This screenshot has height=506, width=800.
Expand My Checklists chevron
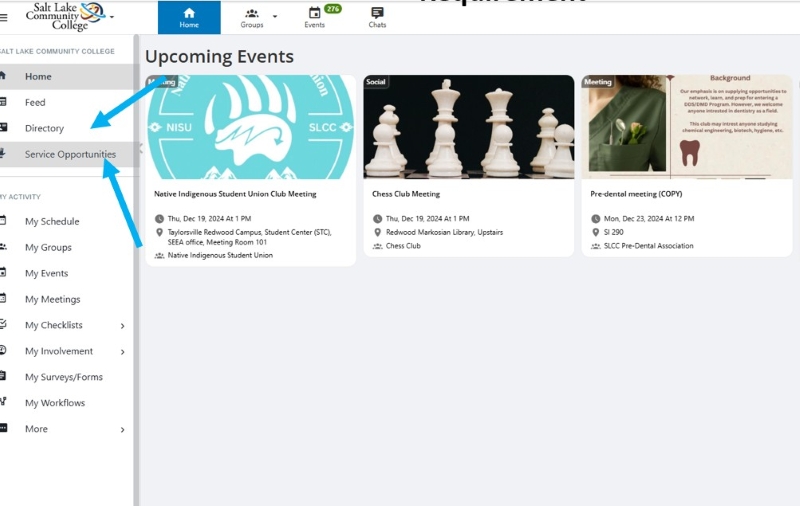pyautogui.click(x=122, y=325)
